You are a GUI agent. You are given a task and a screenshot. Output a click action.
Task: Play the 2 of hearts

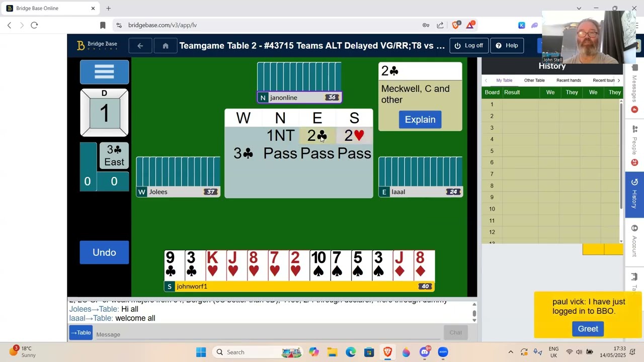click(x=299, y=265)
